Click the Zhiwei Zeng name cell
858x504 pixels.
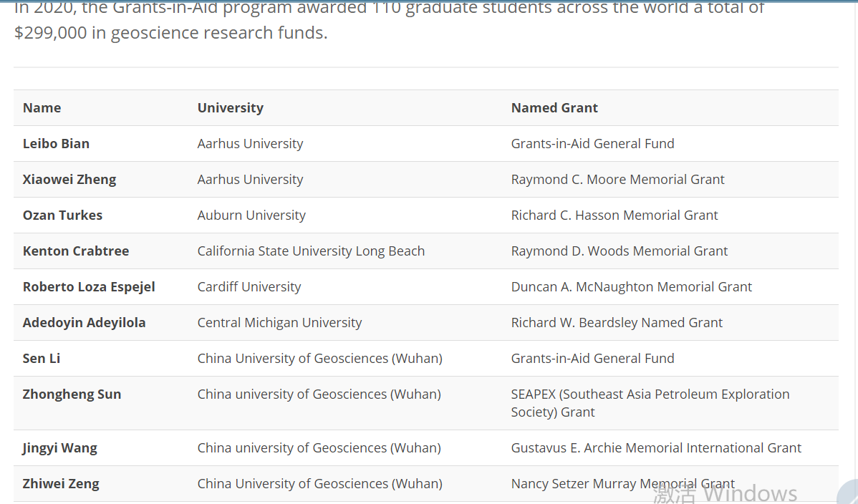(x=61, y=484)
